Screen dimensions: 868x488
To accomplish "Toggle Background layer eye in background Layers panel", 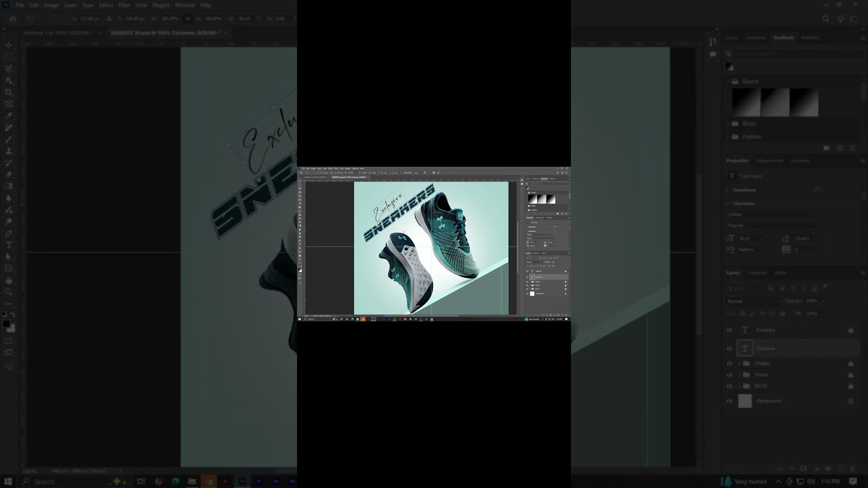I will point(730,401).
